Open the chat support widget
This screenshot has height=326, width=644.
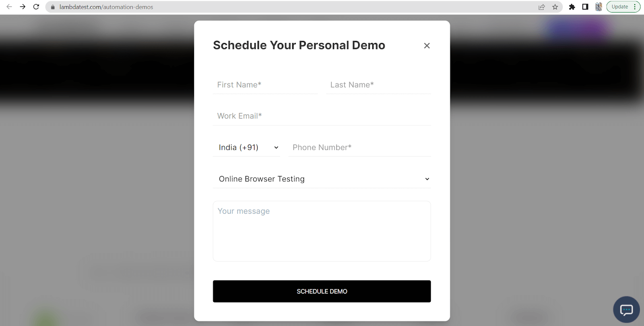[x=626, y=310]
